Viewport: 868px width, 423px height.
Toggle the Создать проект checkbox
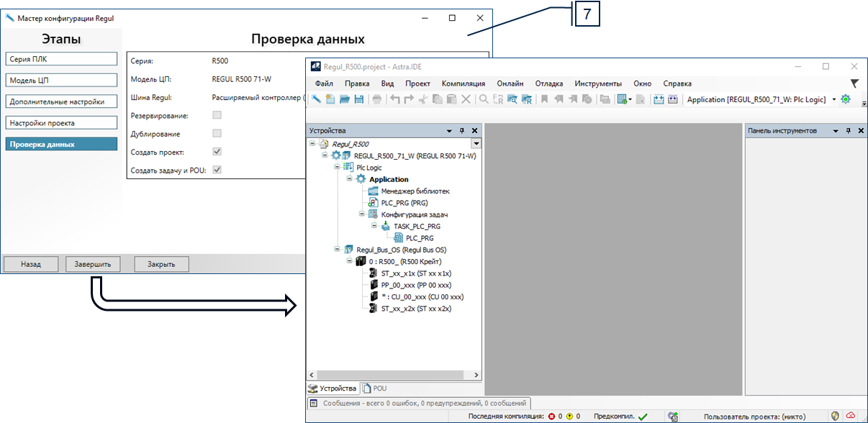pyautogui.click(x=217, y=152)
